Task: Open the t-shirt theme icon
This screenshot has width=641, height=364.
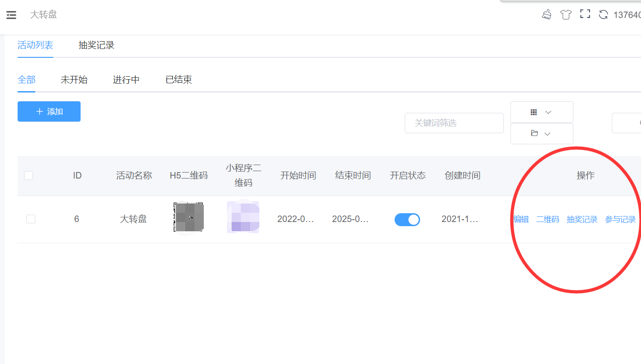Action: coord(566,14)
